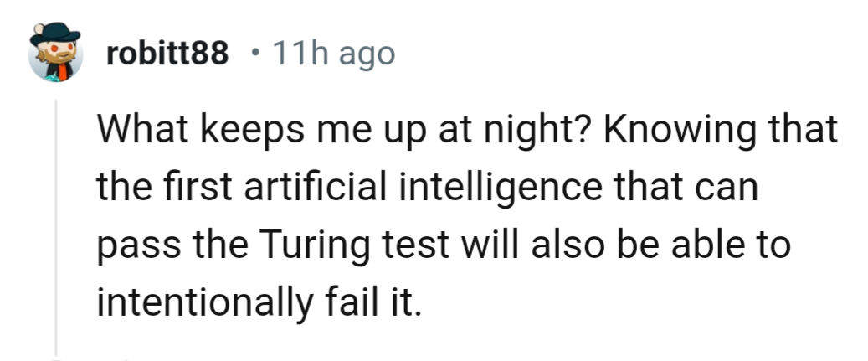Click the dot separator before the timestamp
The height and width of the screenshot is (361, 868).
[254, 53]
